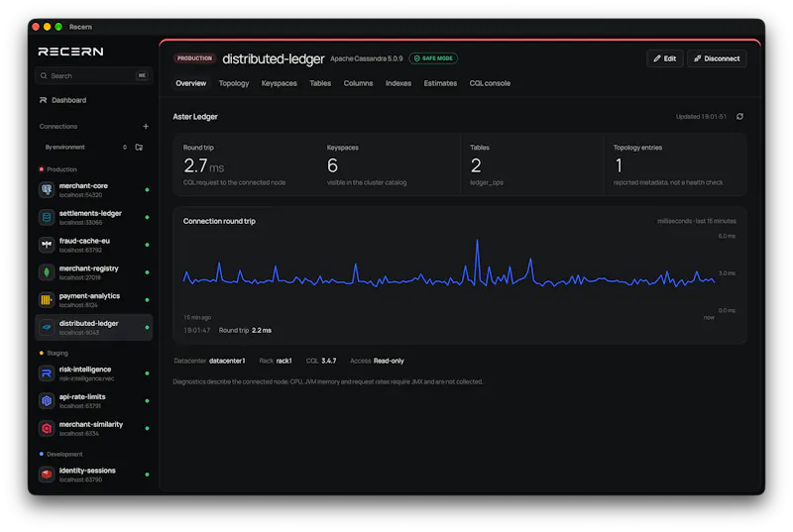The width and height of the screenshot is (793, 532).
Task: Select the identity-sessions connection
Action: 93,475
